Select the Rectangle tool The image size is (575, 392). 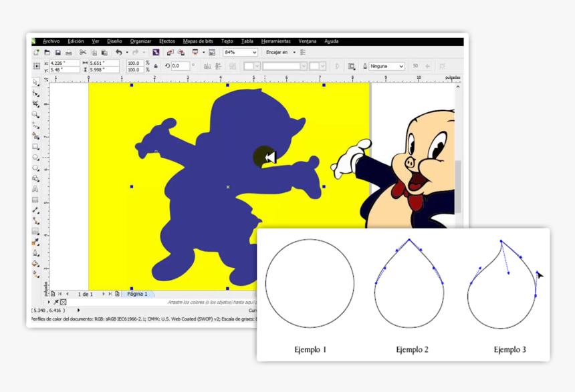pos(35,146)
